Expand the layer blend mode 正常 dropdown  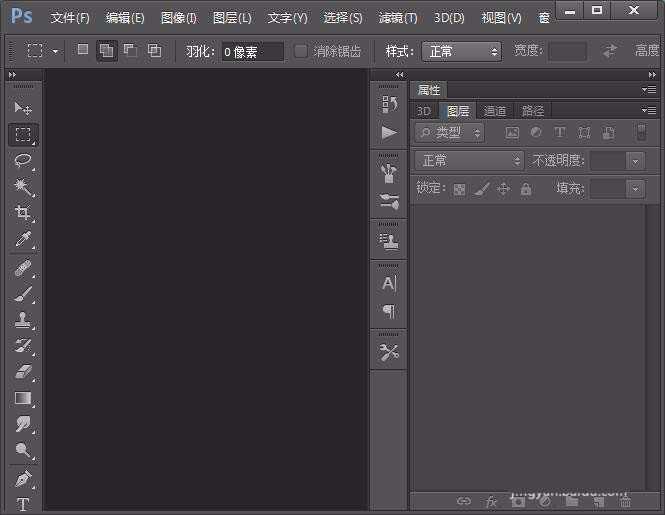(469, 161)
